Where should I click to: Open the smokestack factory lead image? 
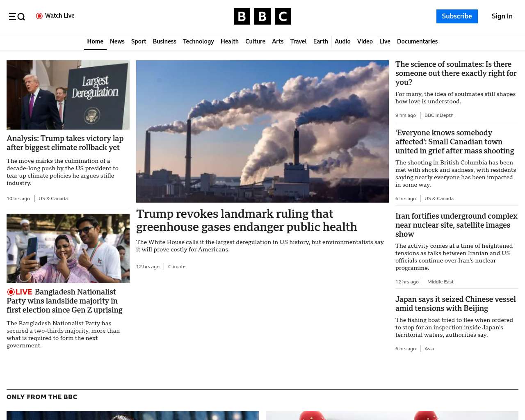coord(262,131)
